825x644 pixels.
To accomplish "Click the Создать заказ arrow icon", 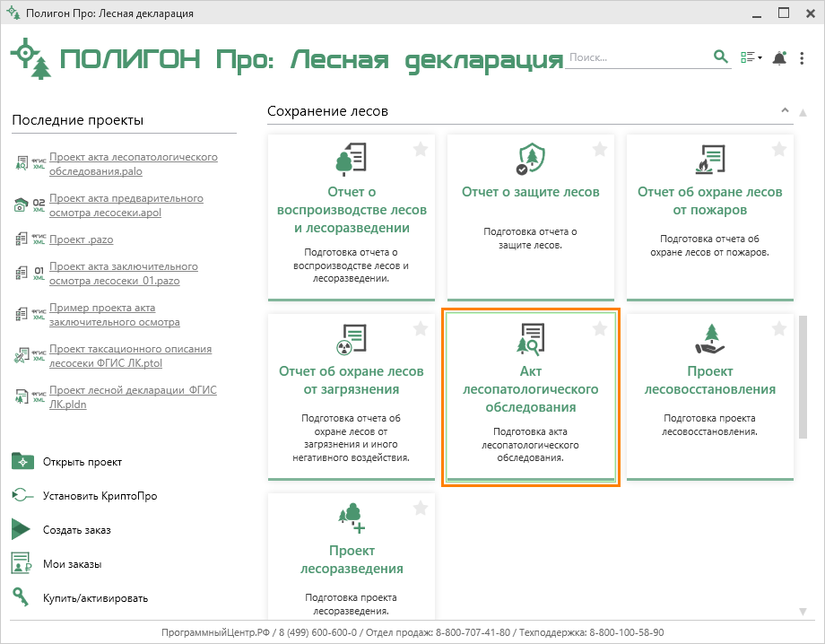I will pos(21,529).
